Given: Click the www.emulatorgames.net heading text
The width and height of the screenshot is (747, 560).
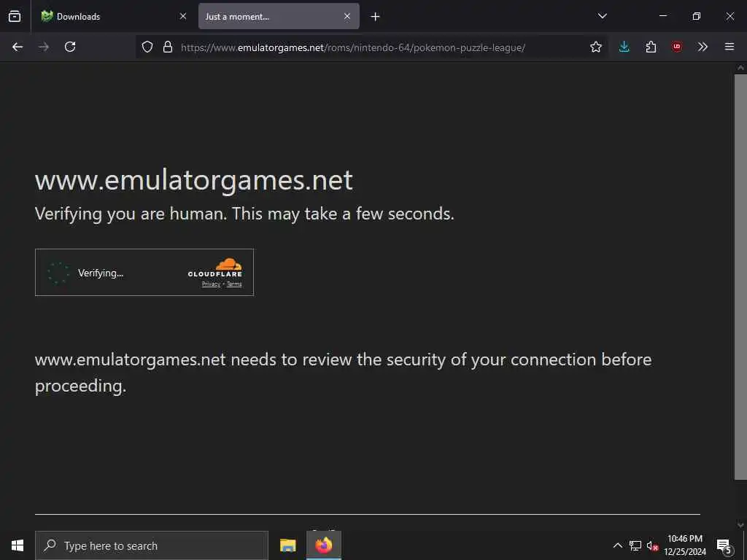Looking at the screenshot, I should click(194, 180).
